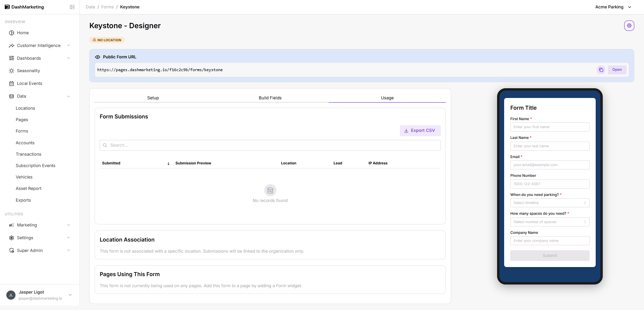
Task: Select the Usage tab
Action: point(387,98)
